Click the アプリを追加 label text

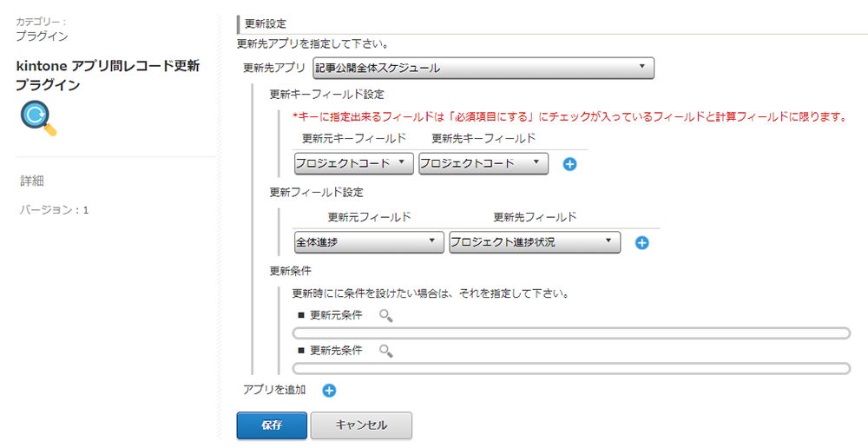[x=274, y=390]
